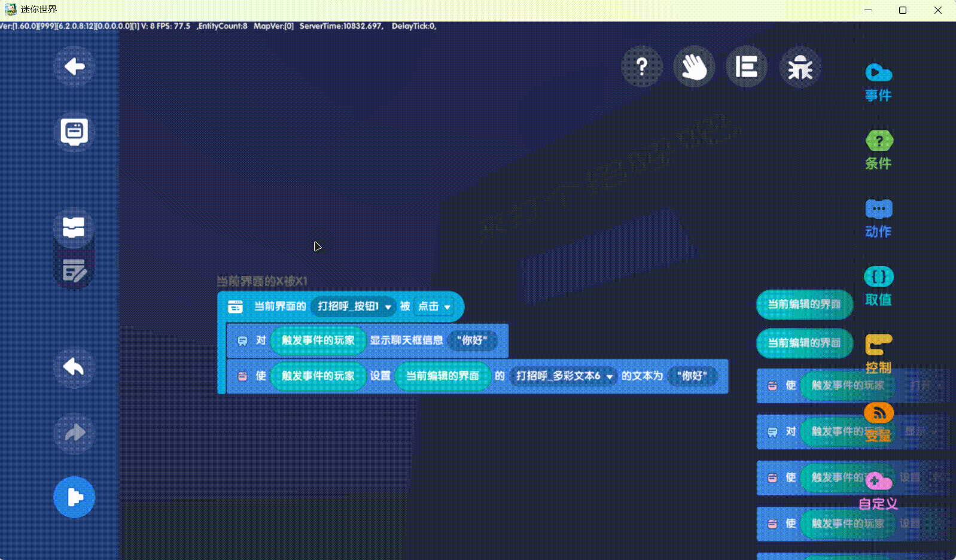The height and width of the screenshot is (560, 956).
Task: Open the 自定义 block category
Action: point(878,491)
